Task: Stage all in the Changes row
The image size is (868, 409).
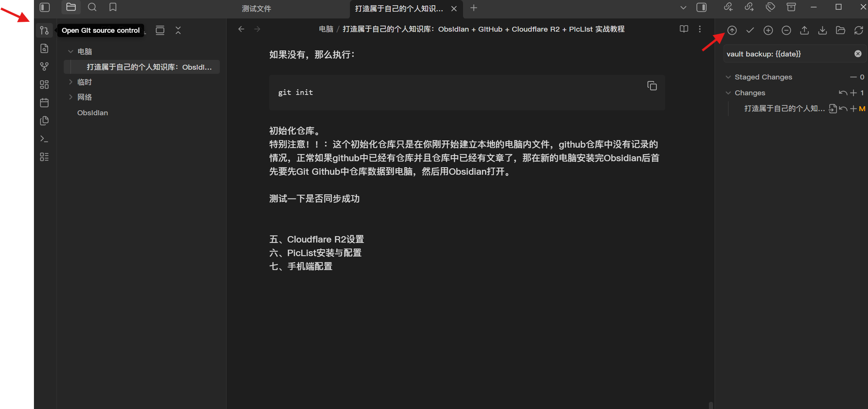Action: click(x=853, y=93)
